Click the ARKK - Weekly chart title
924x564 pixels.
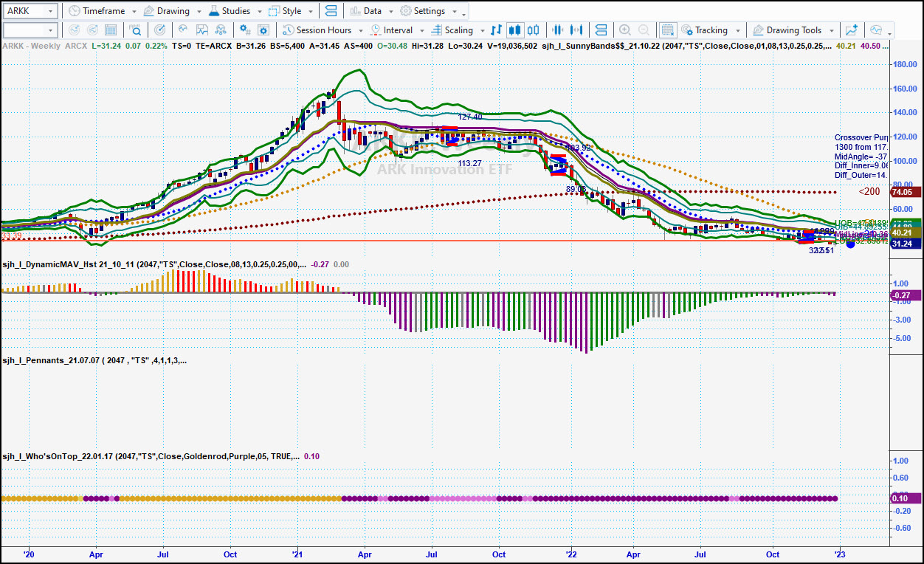[32, 46]
